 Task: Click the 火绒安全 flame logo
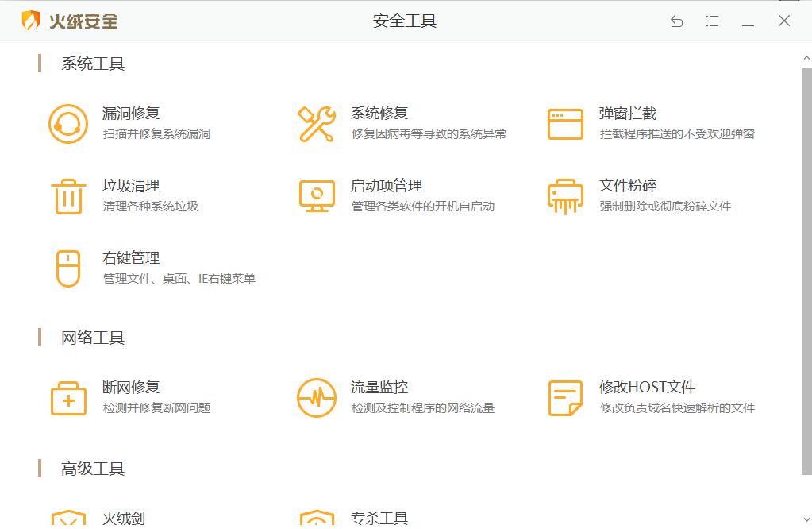[x=32, y=21]
